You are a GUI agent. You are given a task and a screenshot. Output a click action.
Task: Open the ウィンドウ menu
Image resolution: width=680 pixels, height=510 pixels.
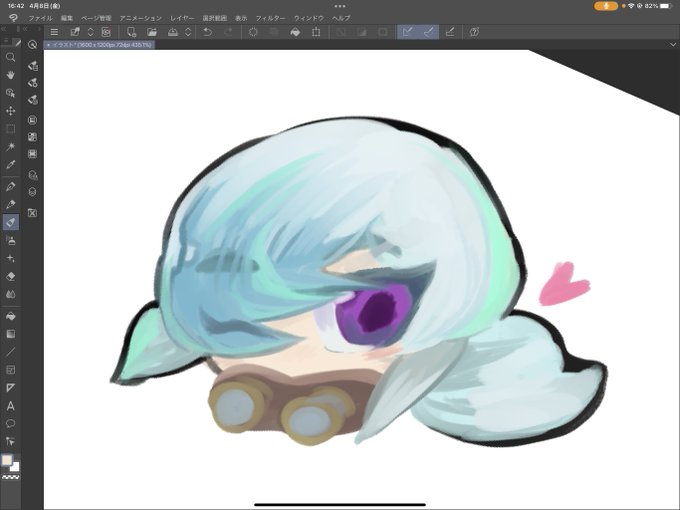(x=309, y=18)
